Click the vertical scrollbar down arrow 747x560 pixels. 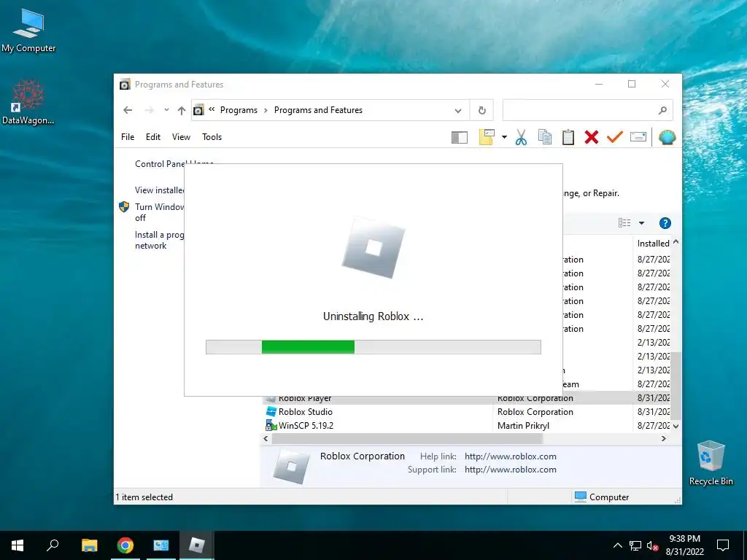(x=676, y=426)
